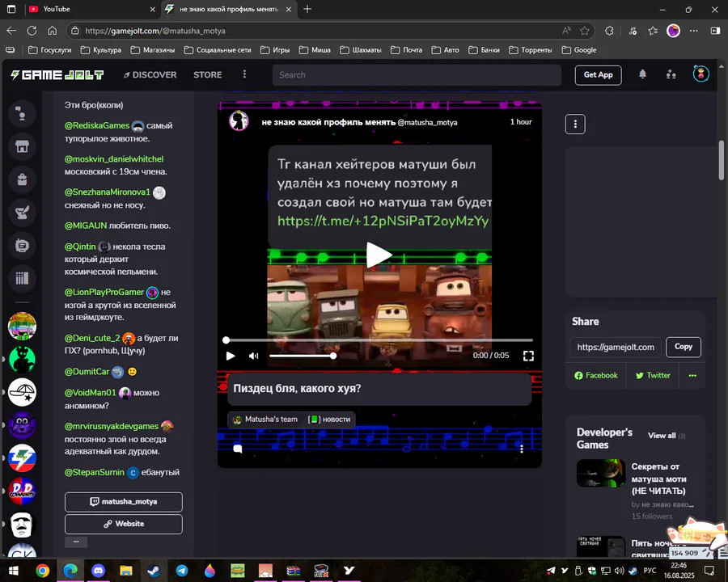Click the share URL field

tap(616, 347)
